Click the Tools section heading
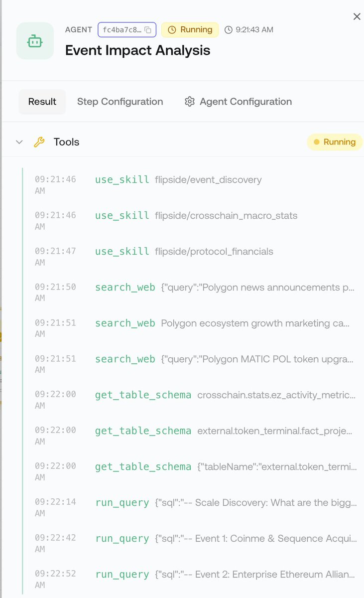This screenshot has height=598, width=364. [67, 142]
